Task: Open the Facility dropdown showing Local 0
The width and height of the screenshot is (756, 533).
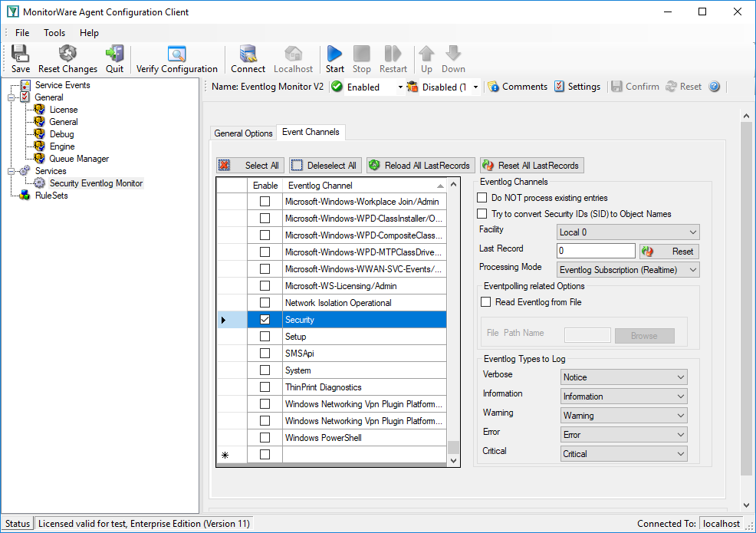Action: pyautogui.click(x=628, y=232)
